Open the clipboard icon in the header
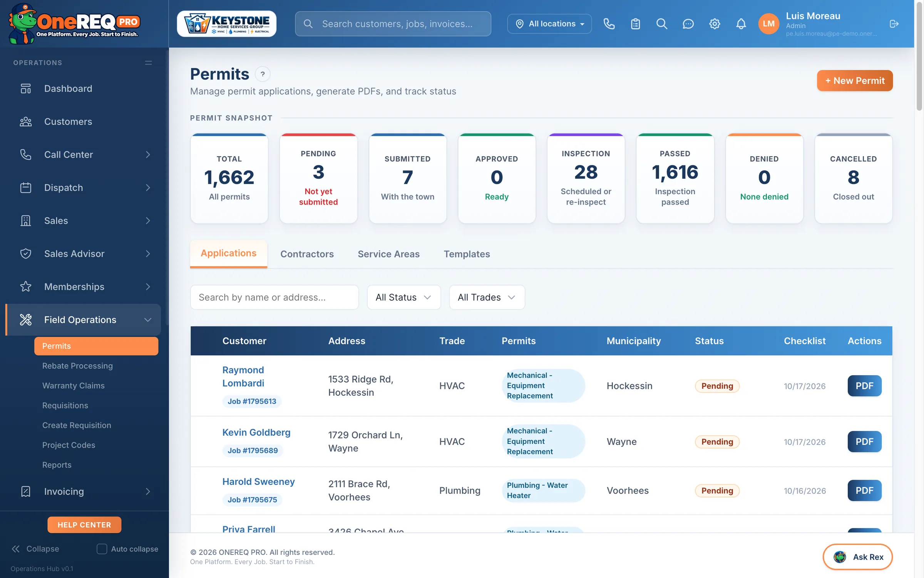The image size is (924, 578). [x=635, y=24]
